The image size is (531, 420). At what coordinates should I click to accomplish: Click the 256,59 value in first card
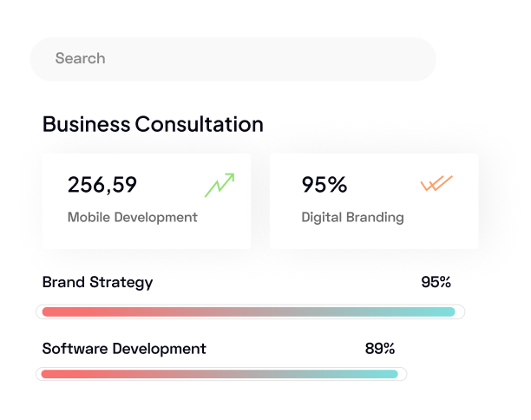102,185
